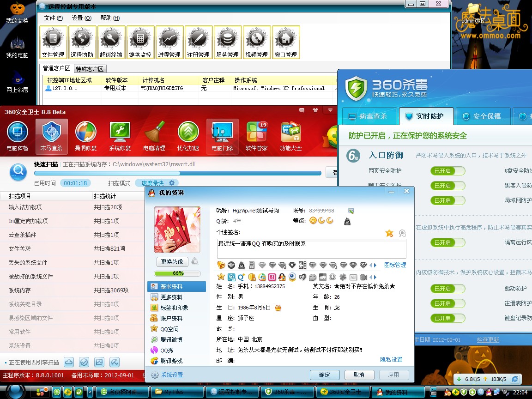Open the 文件(F) menu
532x399 pixels.
click(x=54, y=18)
